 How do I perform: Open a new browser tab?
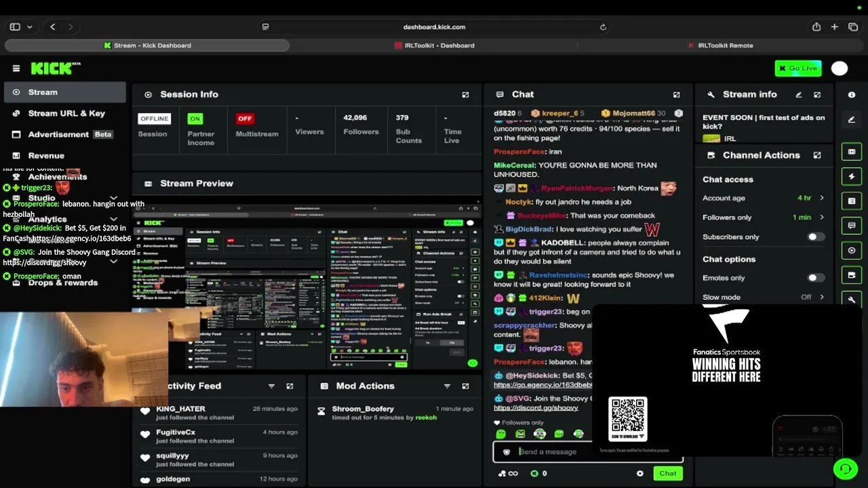[x=835, y=27]
